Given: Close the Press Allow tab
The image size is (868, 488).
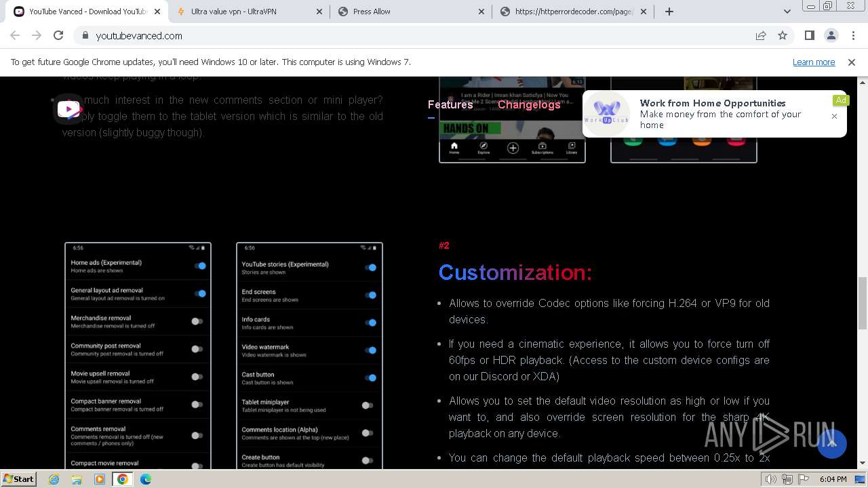Looking at the screenshot, I should click(x=481, y=12).
